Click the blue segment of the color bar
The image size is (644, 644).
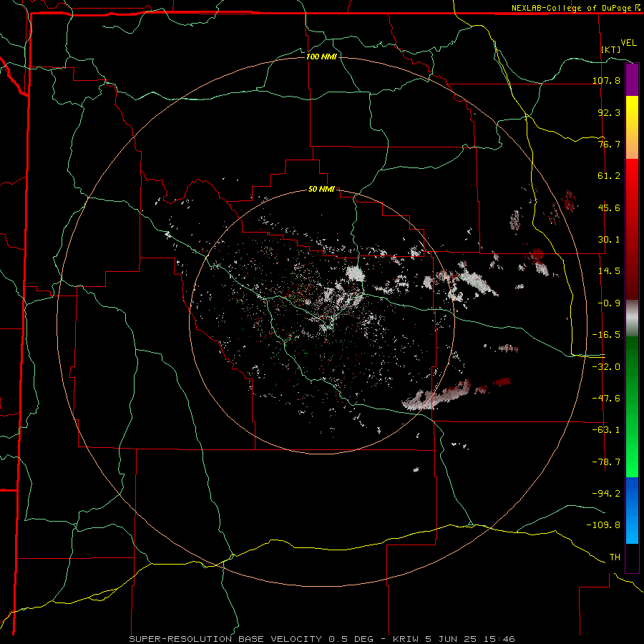click(632, 510)
